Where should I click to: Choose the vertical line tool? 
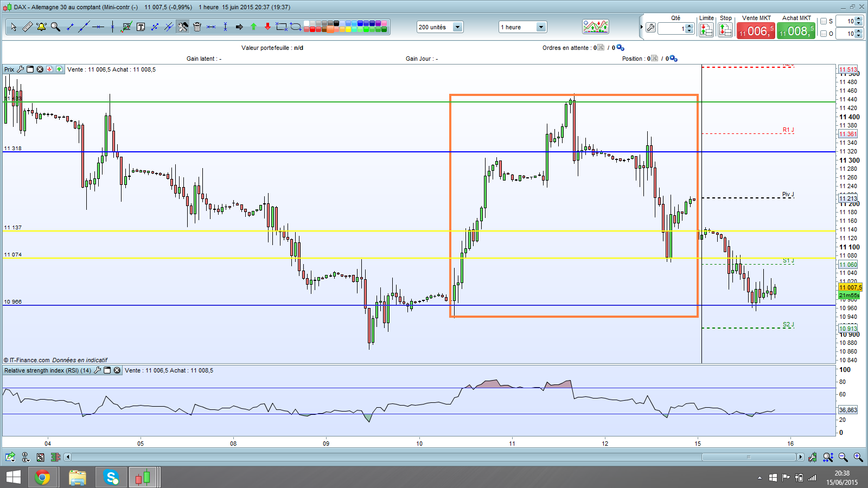112,27
